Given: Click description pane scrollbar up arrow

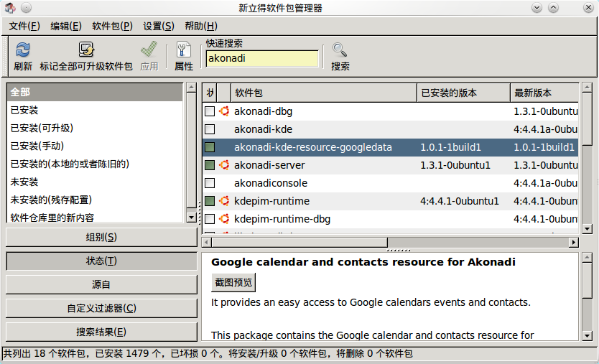Looking at the screenshot, I should point(588,258).
